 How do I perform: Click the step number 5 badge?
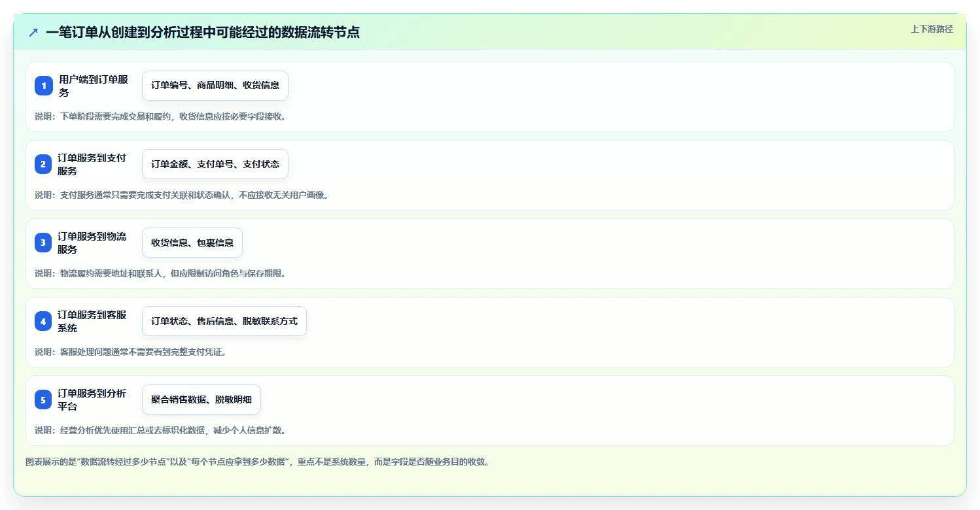pyautogui.click(x=43, y=399)
